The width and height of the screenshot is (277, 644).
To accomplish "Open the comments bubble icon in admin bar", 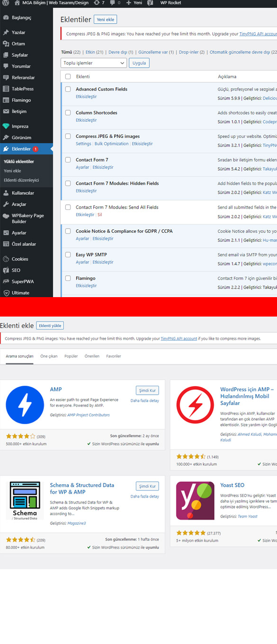I will point(113,3).
